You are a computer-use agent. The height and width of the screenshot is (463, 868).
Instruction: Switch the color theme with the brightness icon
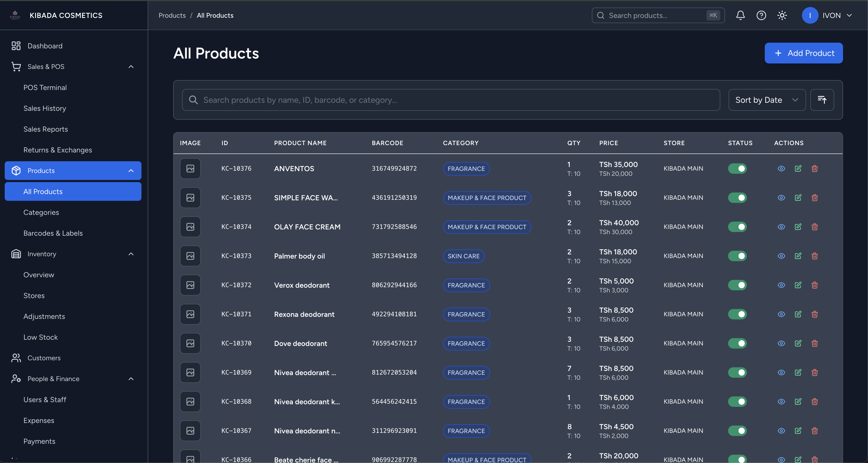click(782, 15)
